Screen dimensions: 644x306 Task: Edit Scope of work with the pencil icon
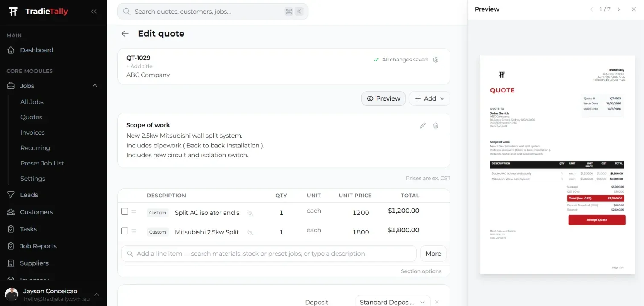coord(423,125)
